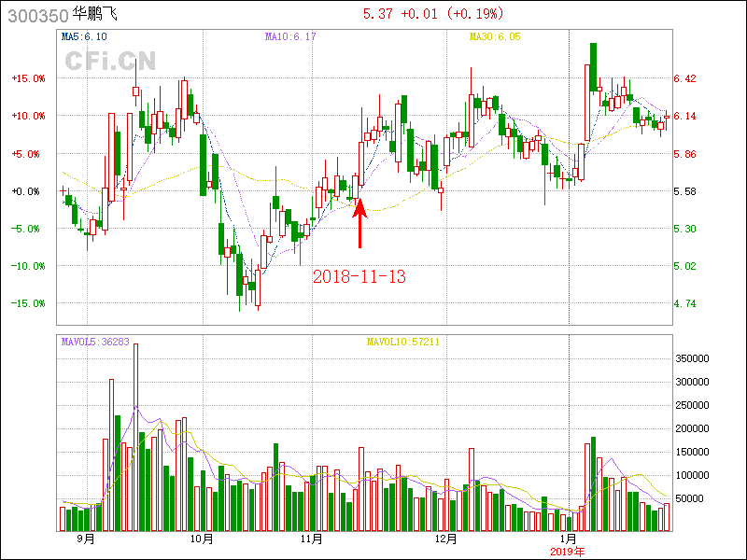The image size is (747, 560).
Task: Select the 12月 time axis label
Action: tap(444, 539)
